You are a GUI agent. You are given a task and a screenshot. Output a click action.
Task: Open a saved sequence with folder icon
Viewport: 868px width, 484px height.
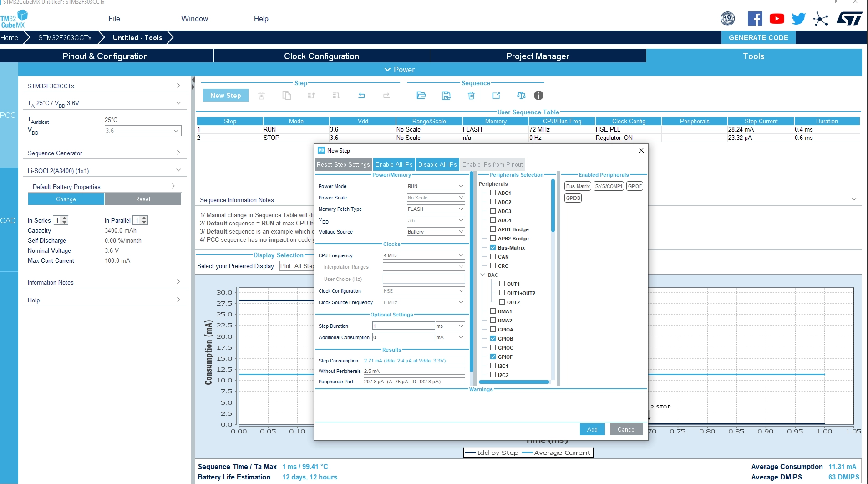click(x=421, y=96)
